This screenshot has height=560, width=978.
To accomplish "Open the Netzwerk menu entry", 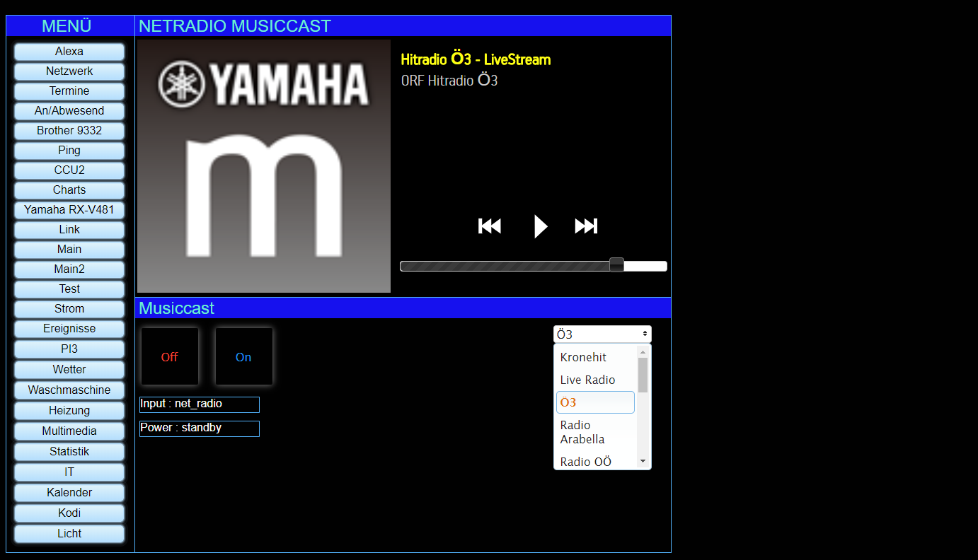I will click(69, 71).
